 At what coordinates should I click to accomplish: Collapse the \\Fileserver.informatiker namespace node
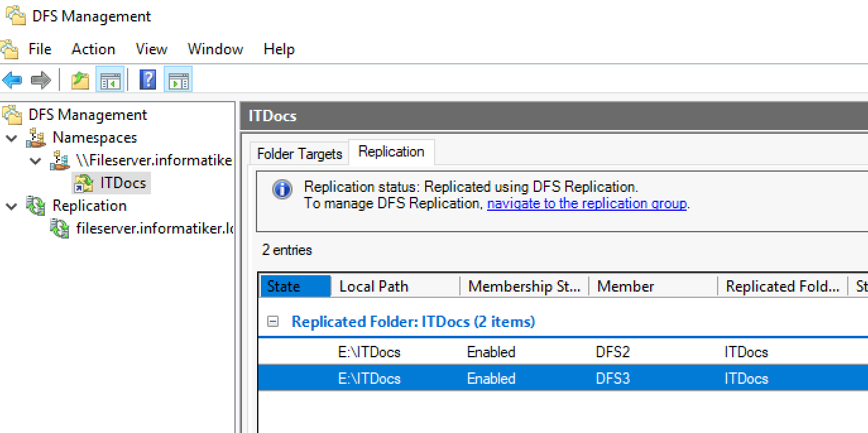(x=35, y=160)
